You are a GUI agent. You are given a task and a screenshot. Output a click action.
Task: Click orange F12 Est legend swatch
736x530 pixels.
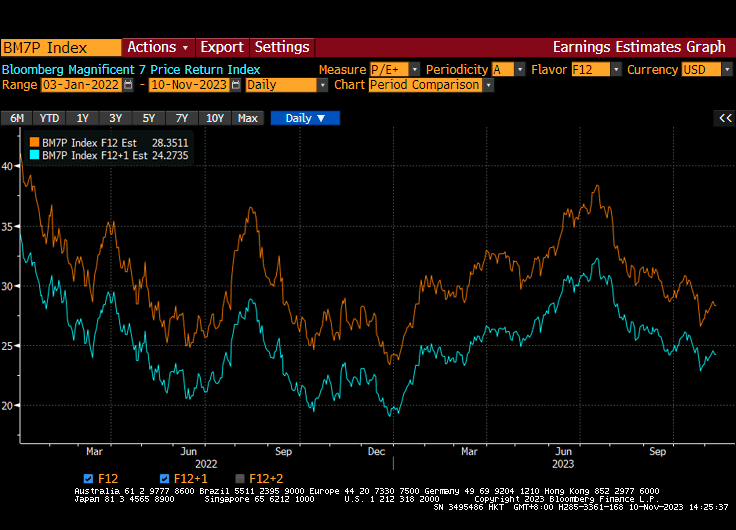tap(34, 142)
